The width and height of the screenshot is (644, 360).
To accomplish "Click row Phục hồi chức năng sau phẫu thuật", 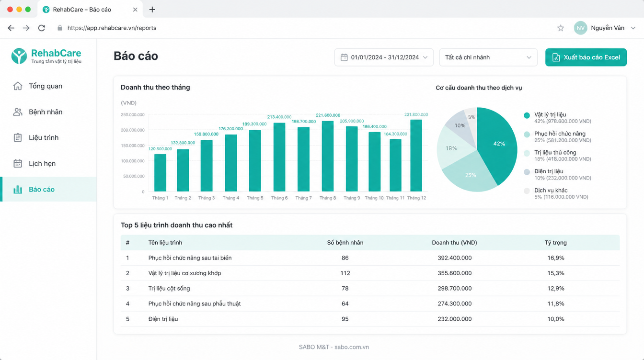I will pos(370,304).
